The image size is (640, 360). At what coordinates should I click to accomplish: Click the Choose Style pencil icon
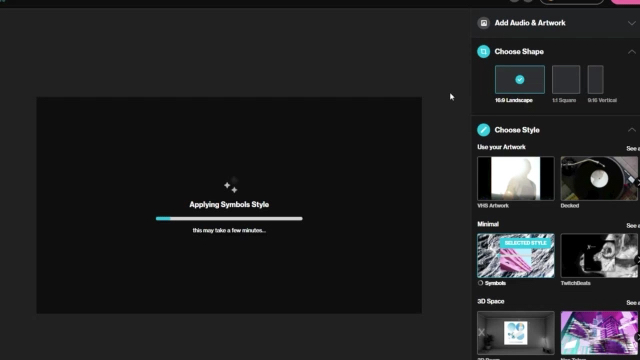pyautogui.click(x=483, y=130)
